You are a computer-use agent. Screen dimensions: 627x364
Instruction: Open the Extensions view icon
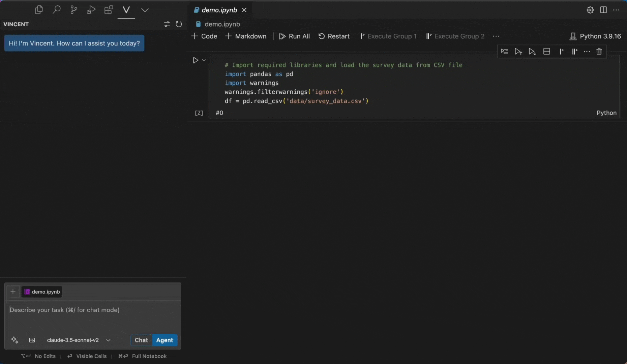pyautogui.click(x=109, y=10)
